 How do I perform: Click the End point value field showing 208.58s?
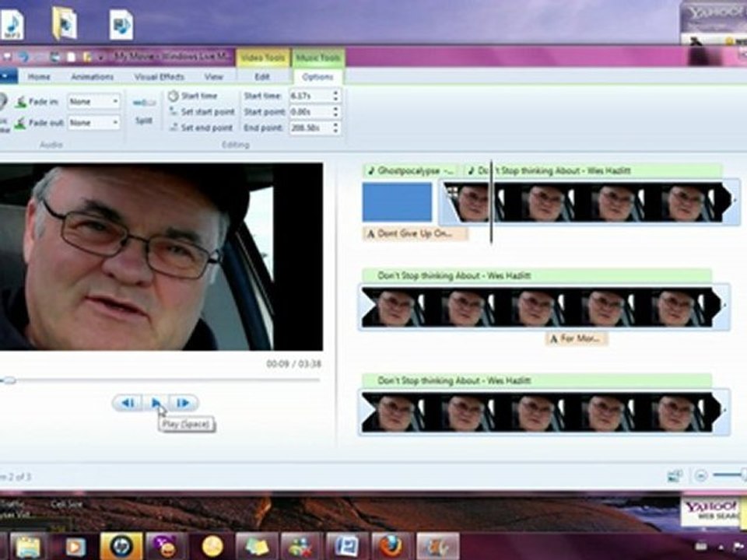click(x=310, y=128)
